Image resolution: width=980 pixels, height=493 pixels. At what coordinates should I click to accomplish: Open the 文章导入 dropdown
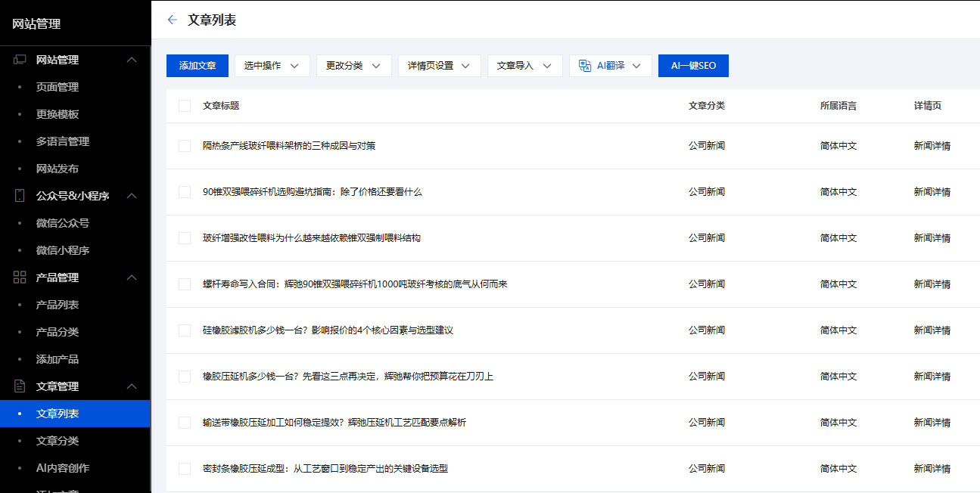525,66
